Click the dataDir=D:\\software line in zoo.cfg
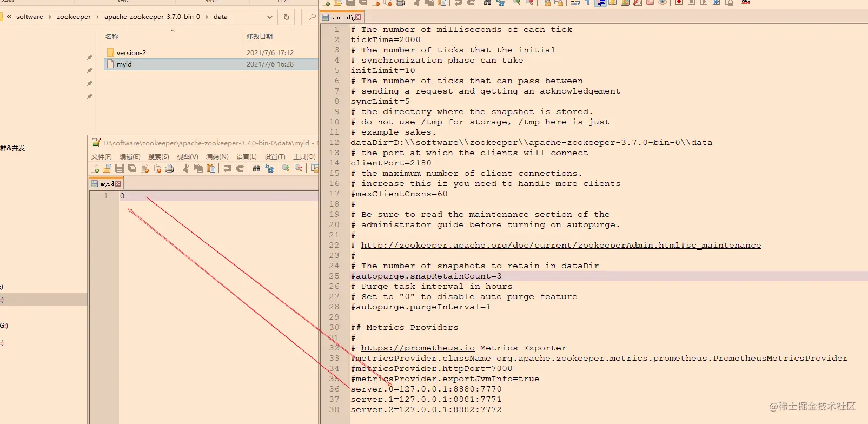This screenshot has height=424, width=868. click(532, 142)
